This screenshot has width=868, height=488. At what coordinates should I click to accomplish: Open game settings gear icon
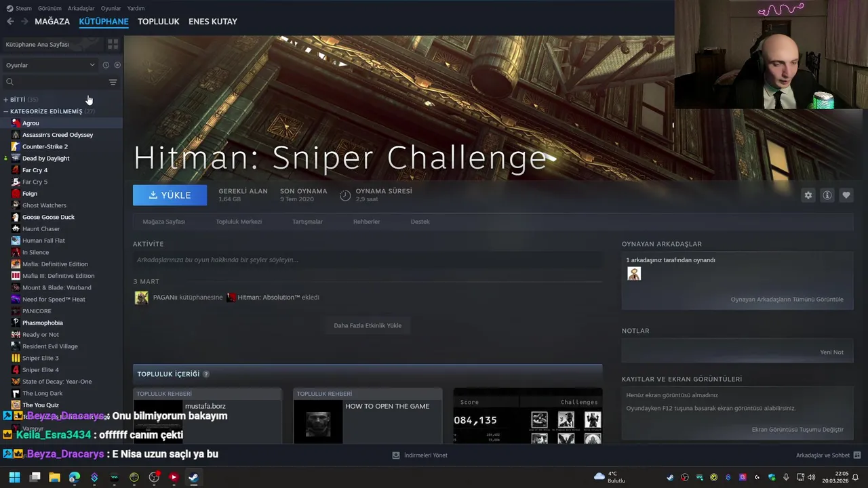pyautogui.click(x=808, y=195)
